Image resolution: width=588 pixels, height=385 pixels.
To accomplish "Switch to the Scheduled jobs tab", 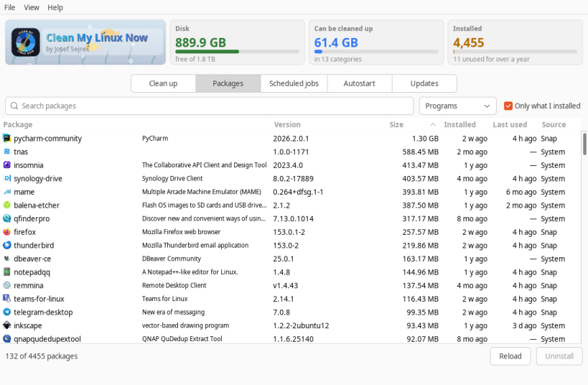I will (294, 83).
